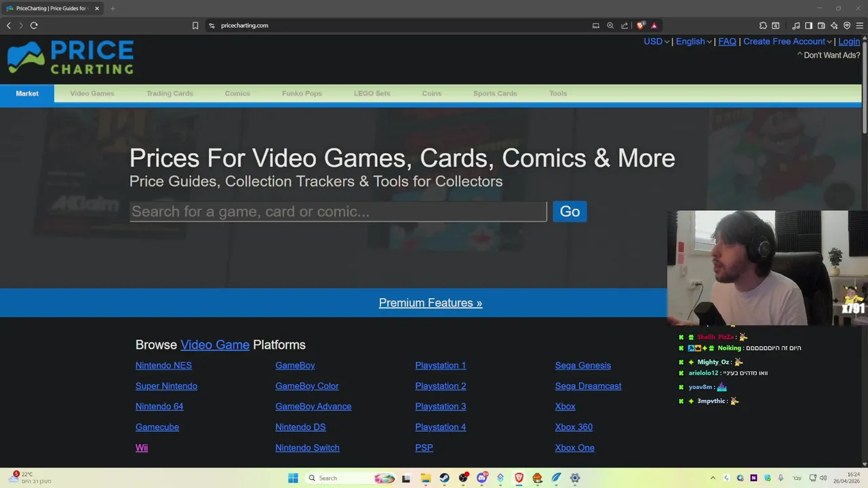Open Discord from the taskbar
This screenshot has height=488, width=868.
tap(482, 478)
